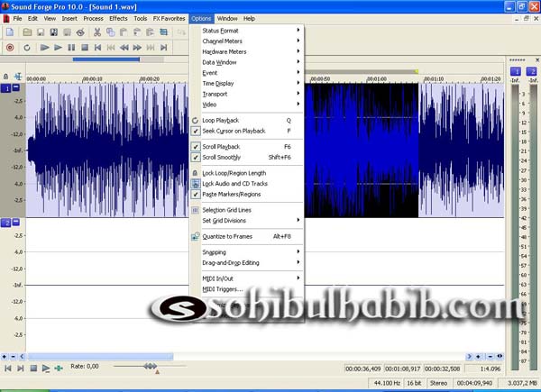
Task: Expand the Event submenu
Action: point(247,73)
